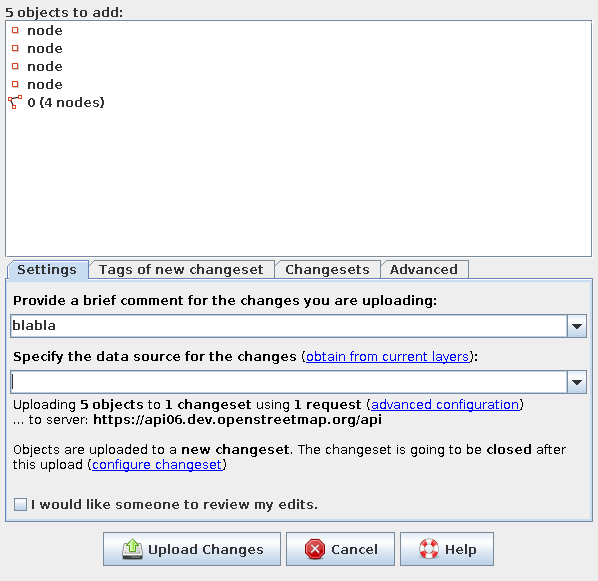Click the second node icon in list
The height and width of the screenshot is (581, 598).
point(15,48)
